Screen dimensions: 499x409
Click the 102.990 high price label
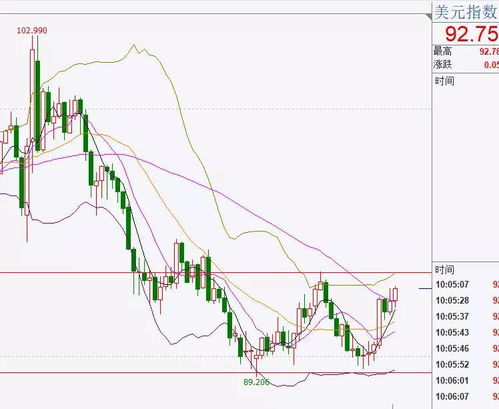pos(32,30)
